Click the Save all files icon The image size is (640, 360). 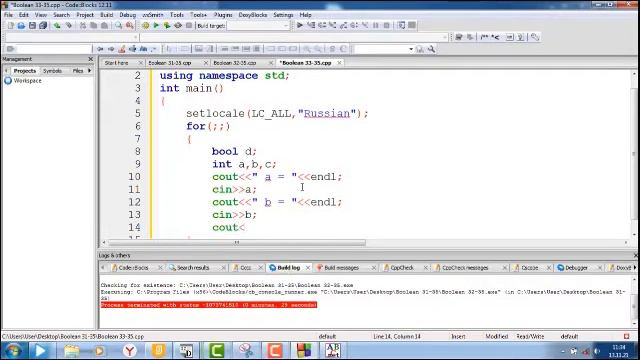[43, 25]
